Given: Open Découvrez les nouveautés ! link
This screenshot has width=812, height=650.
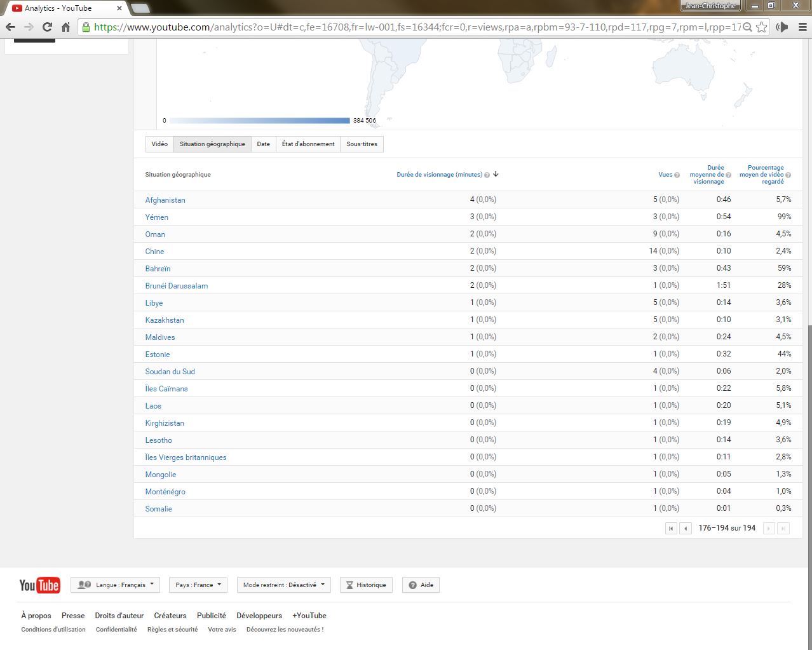Looking at the screenshot, I should click(x=285, y=630).
